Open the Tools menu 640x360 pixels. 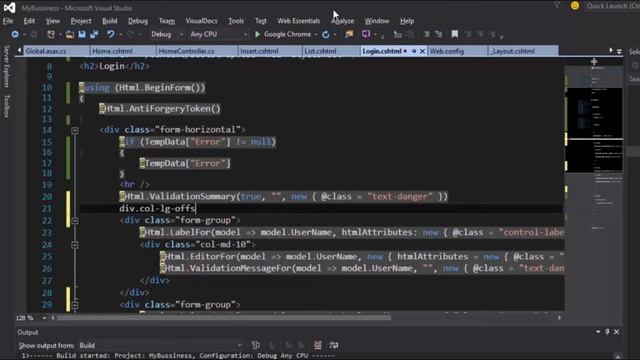[x=236, y=21]
